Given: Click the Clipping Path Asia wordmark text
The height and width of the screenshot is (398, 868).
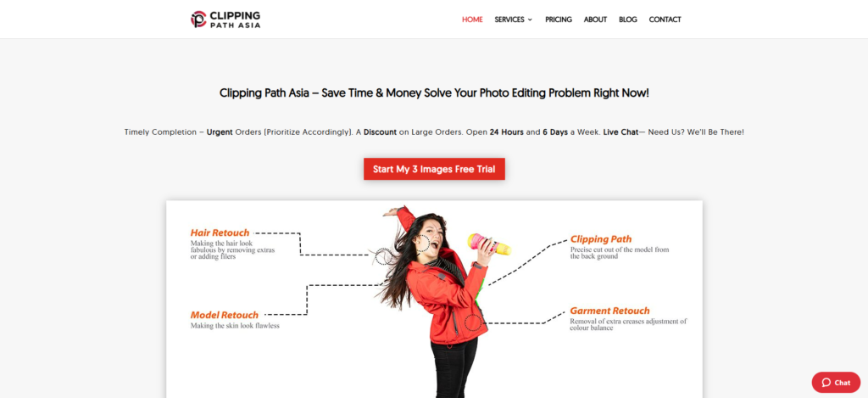Looking at the screenshot, I should [x=236, y=20].
